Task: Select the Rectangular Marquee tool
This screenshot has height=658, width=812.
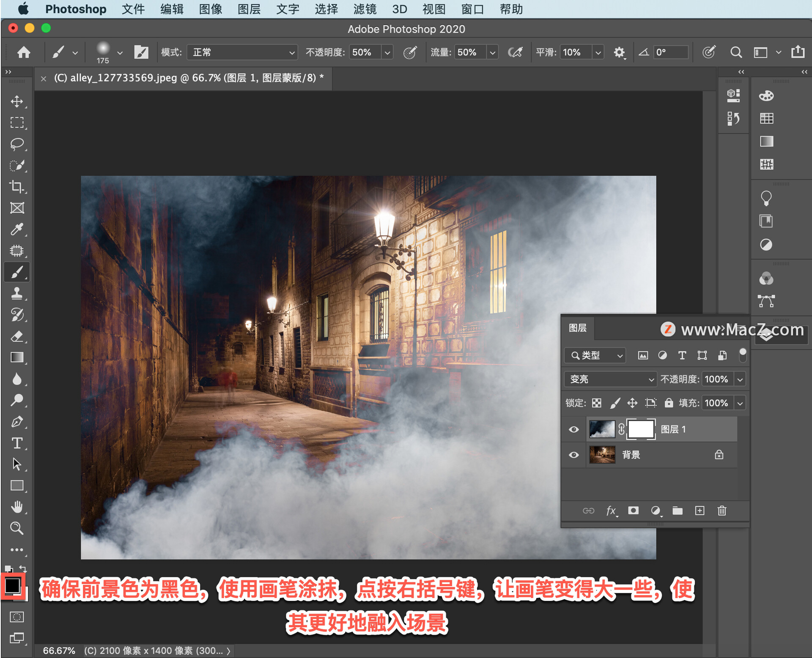Action: pyautogui.click(x=17, y=123)
